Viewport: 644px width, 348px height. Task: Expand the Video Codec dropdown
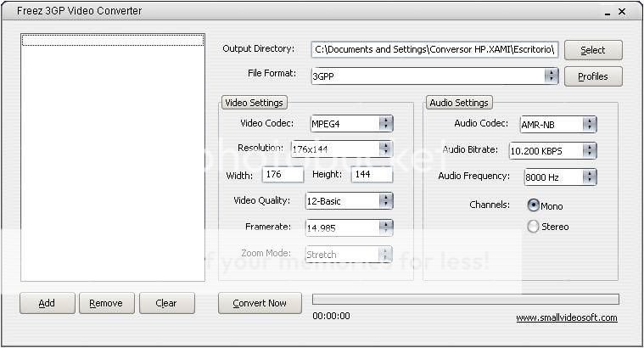pos(385,124)
